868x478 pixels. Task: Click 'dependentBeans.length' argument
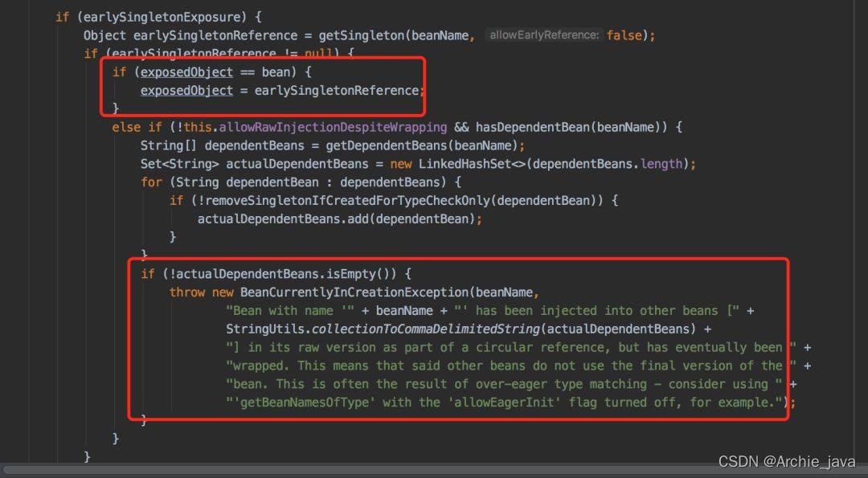[x=608, y=164]
